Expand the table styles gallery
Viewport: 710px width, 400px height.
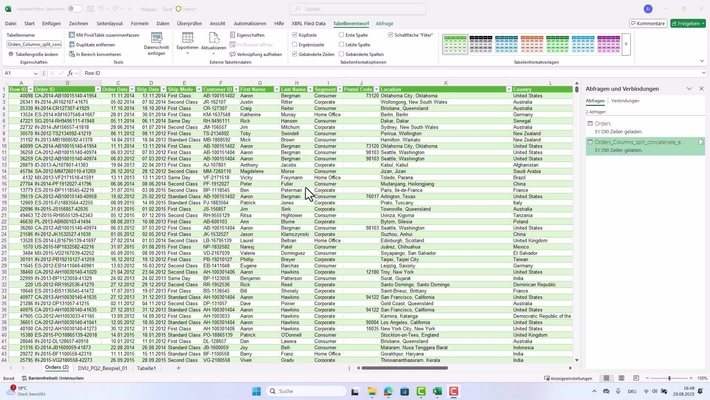coord(626,44)
